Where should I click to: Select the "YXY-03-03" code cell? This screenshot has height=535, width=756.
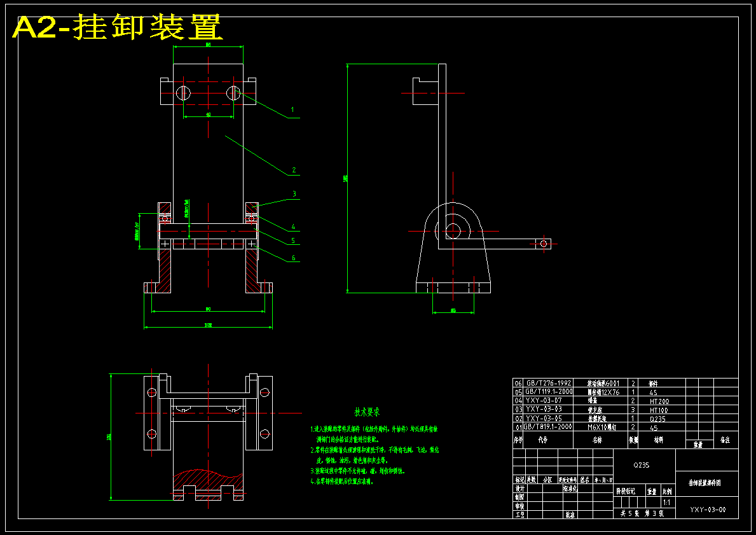(544, 409)
